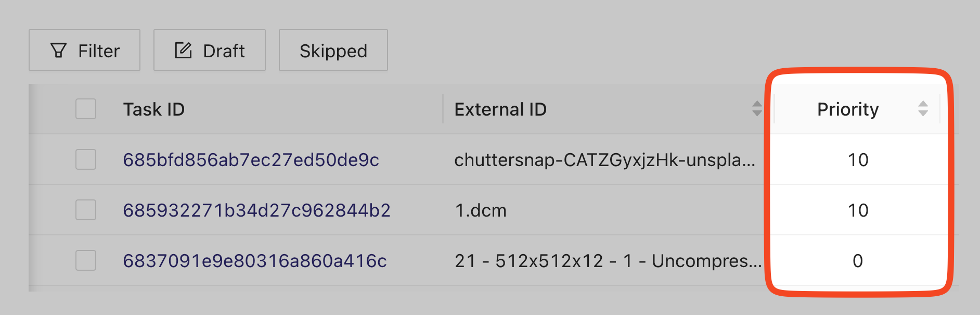Click the priority value 0 cell

click(x=858, y=261)
